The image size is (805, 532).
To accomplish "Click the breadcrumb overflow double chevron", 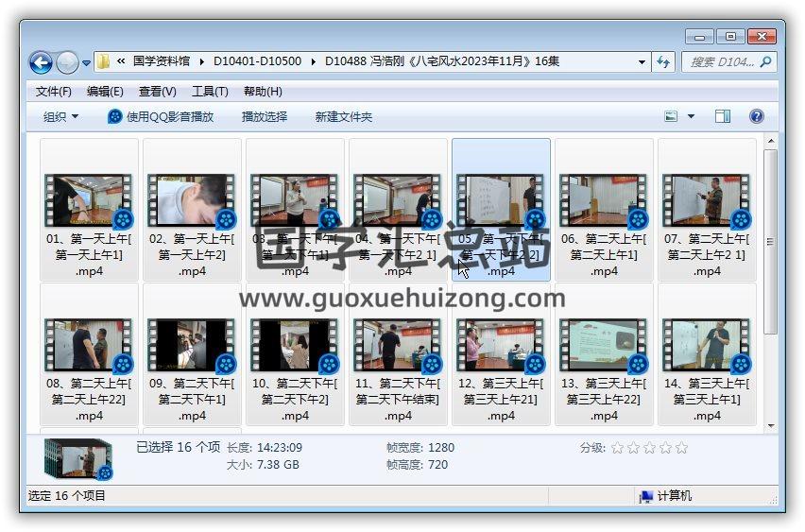I will 121,61.
